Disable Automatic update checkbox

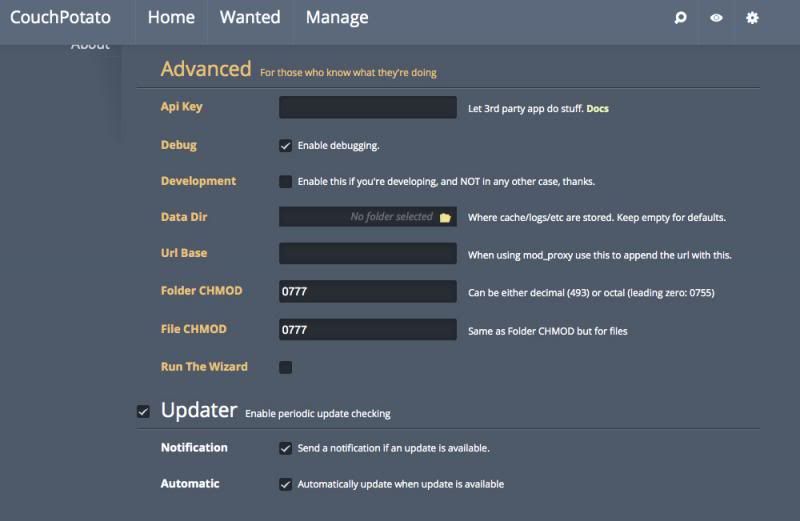pyautogui.click(x=286, y=484)
